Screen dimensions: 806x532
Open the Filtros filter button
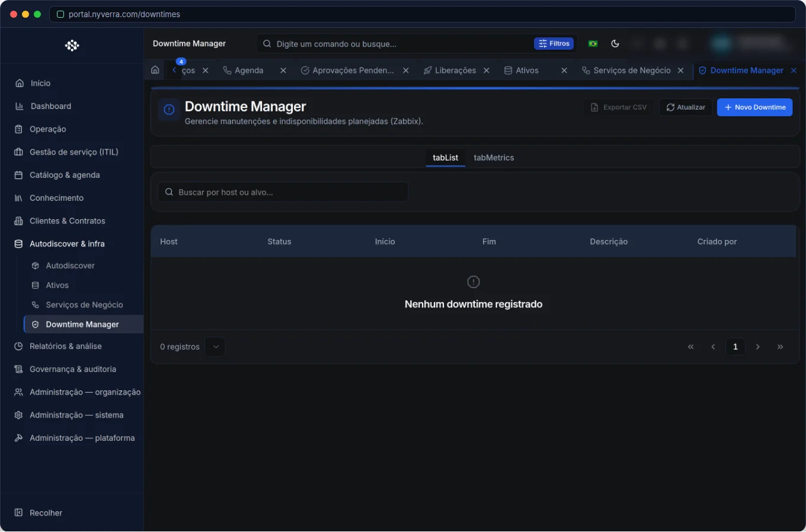point(554,43)
